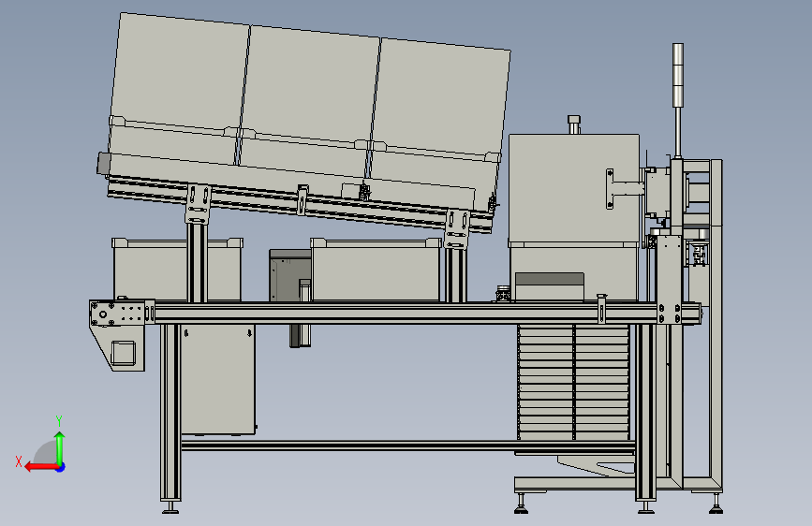The image size is (812, 526).
Task: Click the green Y axis arrow of triad
Action: (60, 448)
